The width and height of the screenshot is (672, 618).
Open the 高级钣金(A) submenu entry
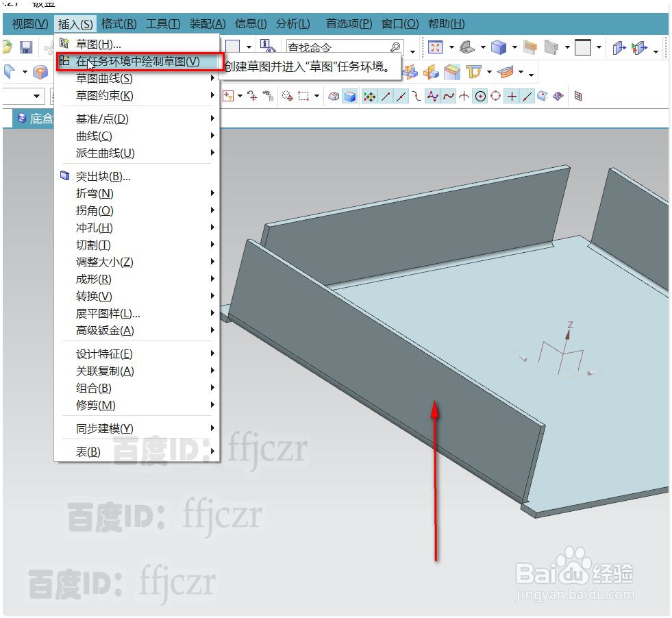point(137,330)
